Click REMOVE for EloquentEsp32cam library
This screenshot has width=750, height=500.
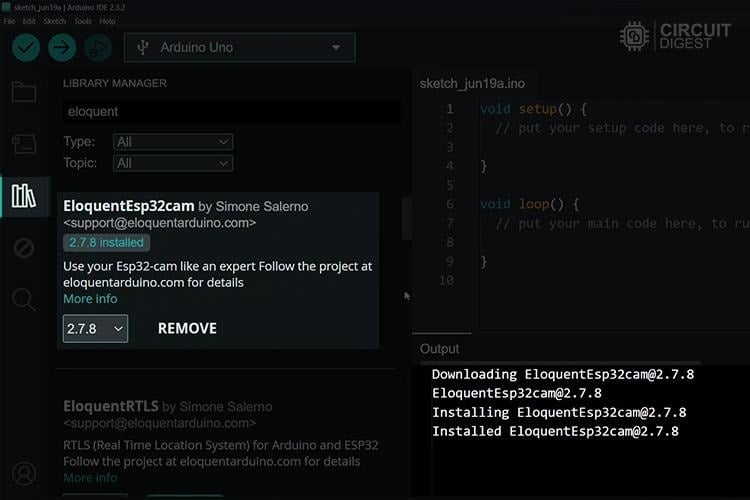coord(187,328)
